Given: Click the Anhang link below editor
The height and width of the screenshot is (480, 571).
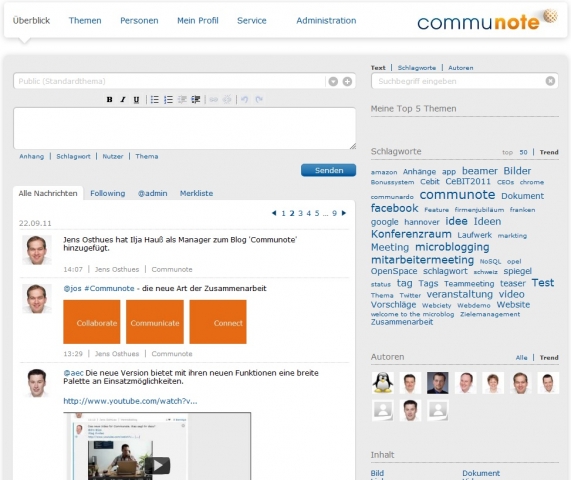Looking at the screenshot, I should click(x=32, y=156).
